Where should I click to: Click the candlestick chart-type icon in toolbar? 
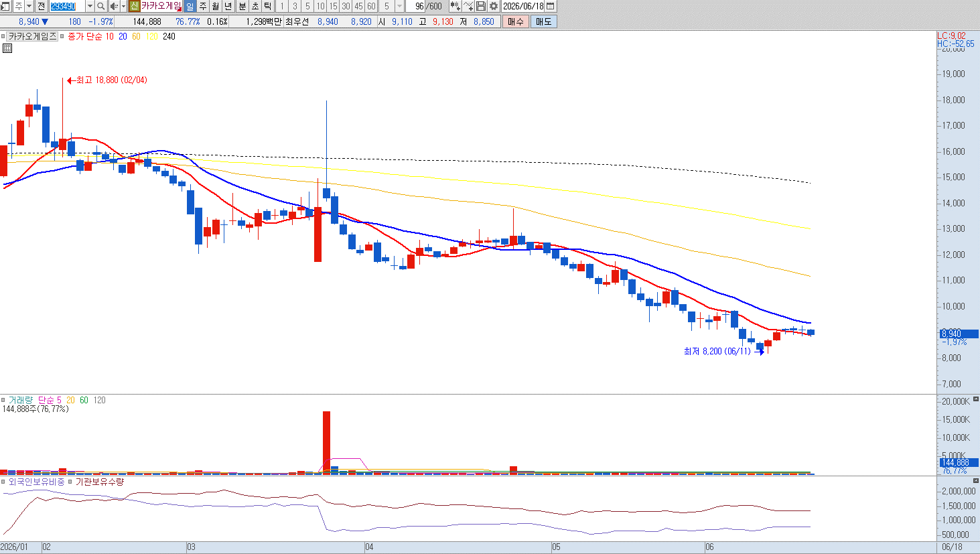[456, 6]
